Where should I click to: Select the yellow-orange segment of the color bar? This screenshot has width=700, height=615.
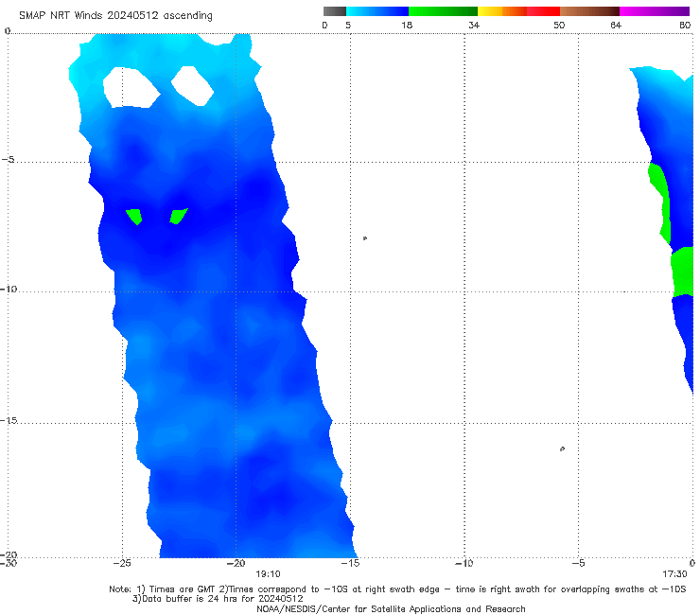tap(502, 11)
